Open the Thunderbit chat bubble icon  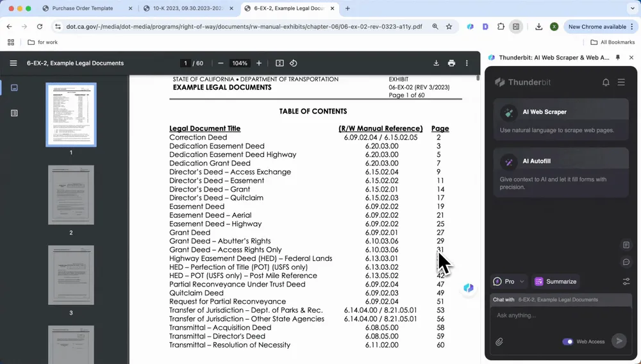626,262
